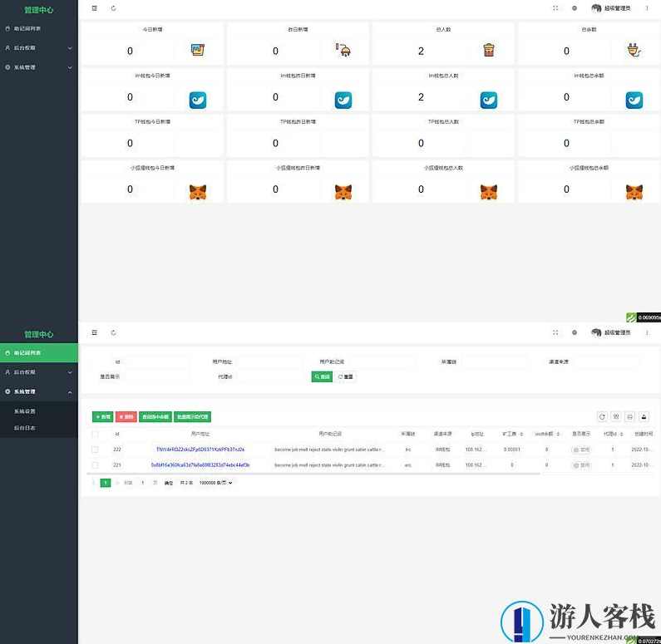Open wallet address link in row 222
Viewport: 661px width, 644px height.
[200, 450]
